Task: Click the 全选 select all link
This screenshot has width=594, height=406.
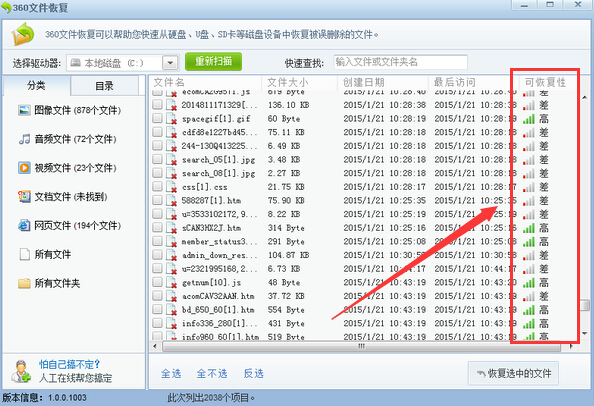Action: [171, 374]
